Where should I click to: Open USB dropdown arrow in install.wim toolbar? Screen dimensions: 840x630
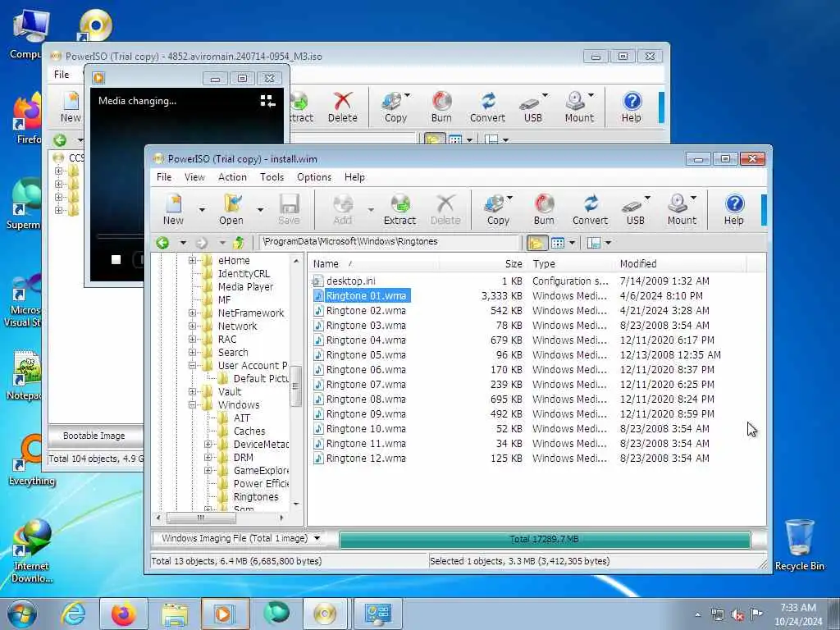(x=648, y=199)
